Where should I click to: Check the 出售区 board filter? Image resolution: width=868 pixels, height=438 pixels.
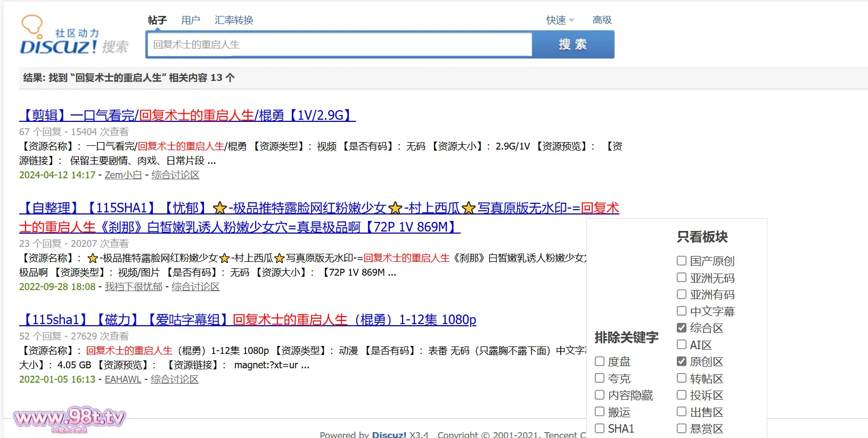(682, 412)
